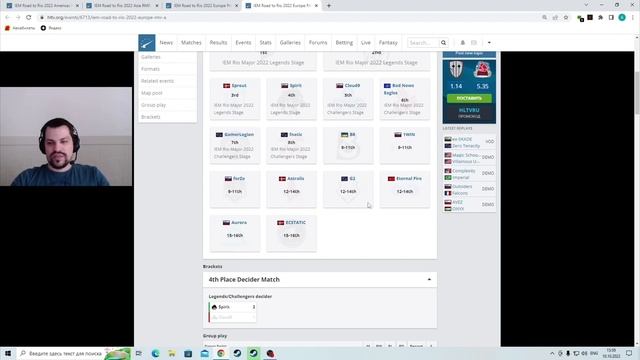
Task: Bookmark page with the star icon
Action: 566,17
